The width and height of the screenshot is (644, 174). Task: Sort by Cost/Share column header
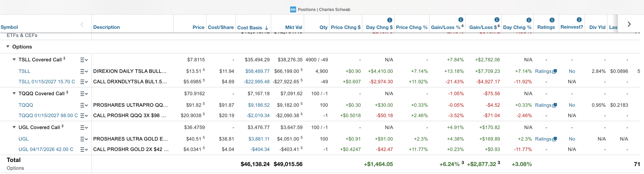pyautogui.click(x=221, y=27)
